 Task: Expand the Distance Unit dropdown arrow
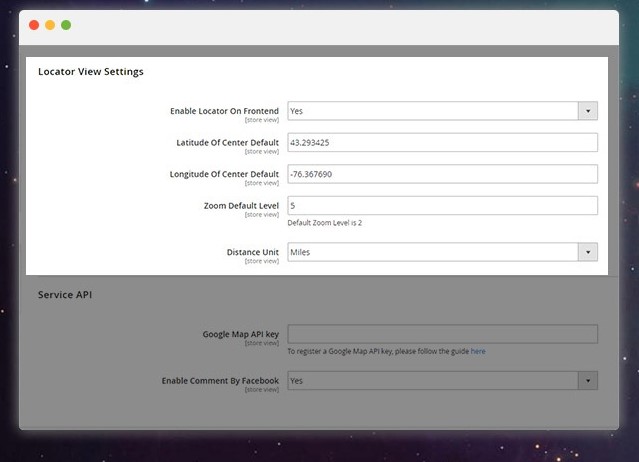(x=588, y=252)
